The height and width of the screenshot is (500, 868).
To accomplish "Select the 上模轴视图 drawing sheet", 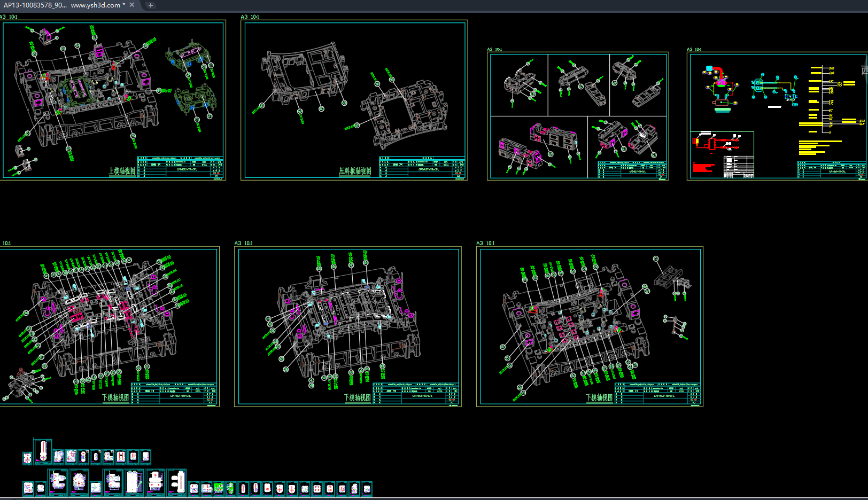I will click(x=113, y=100).
